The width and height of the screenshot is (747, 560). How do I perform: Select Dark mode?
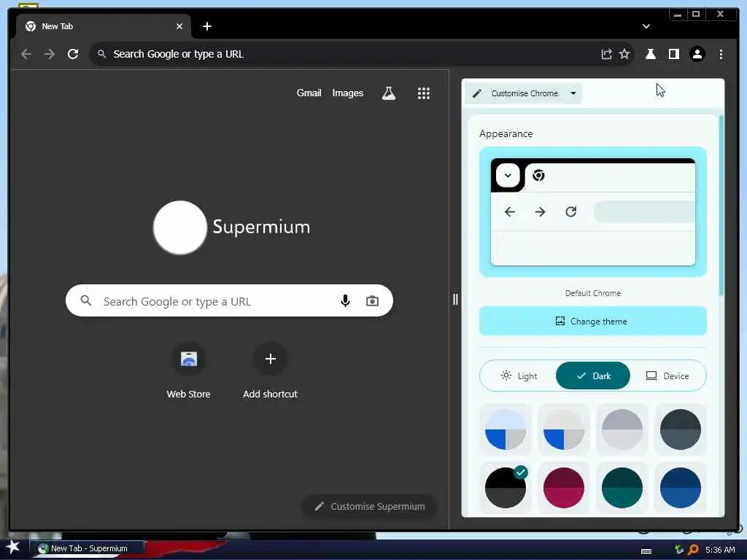tap(593, 376)
